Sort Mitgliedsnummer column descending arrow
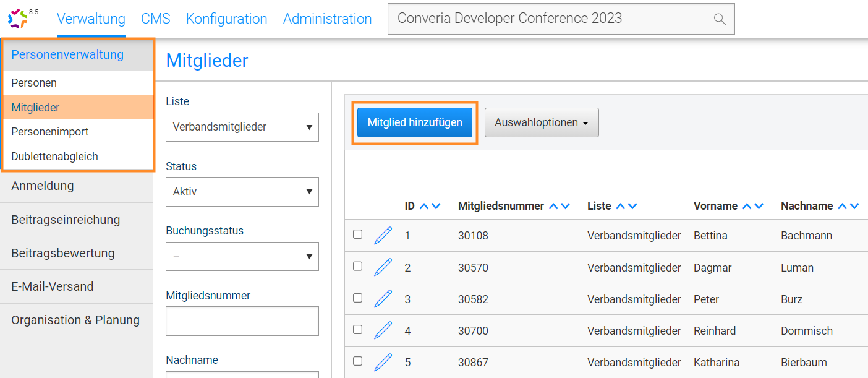Viewport: 868px width, 378px height. point(565,206)
